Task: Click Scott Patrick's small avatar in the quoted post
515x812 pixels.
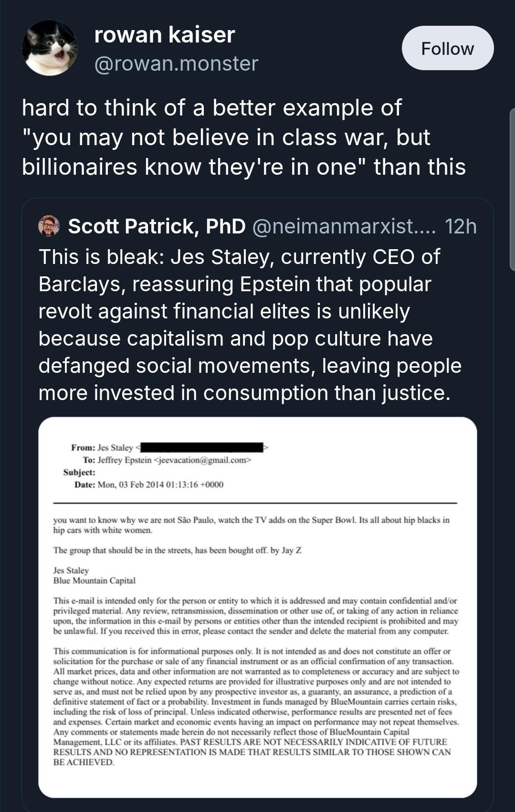Action: [49, 226]
